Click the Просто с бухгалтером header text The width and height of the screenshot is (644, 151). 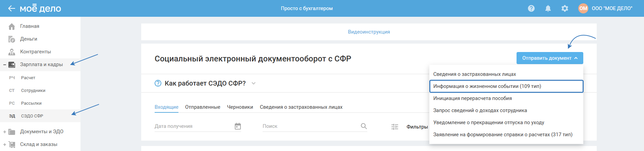tap(307, 8)
